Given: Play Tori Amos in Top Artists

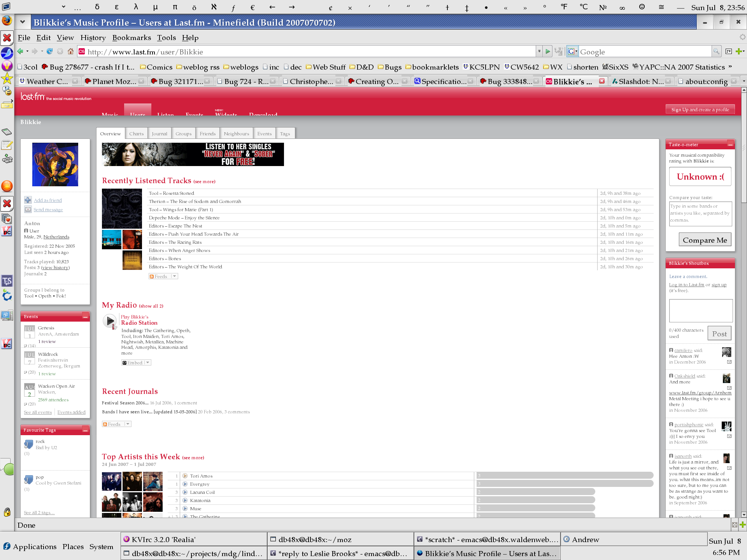Looking at the screenshot, I should coord(185,476).
